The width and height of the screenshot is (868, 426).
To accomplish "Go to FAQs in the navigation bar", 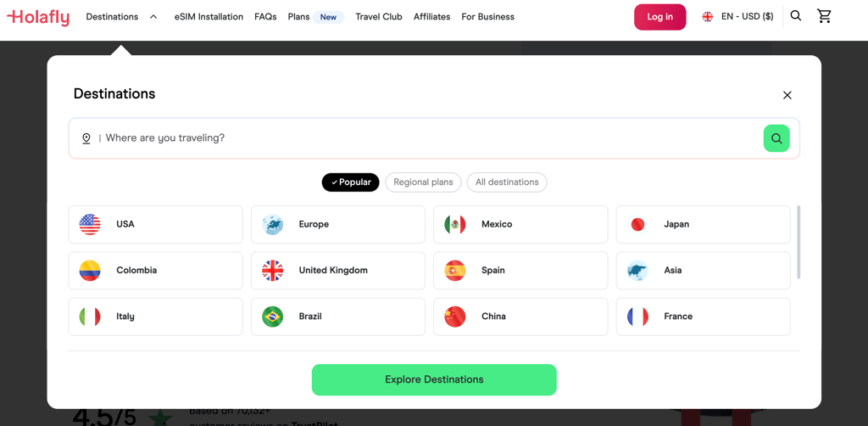I will [265, 17].
